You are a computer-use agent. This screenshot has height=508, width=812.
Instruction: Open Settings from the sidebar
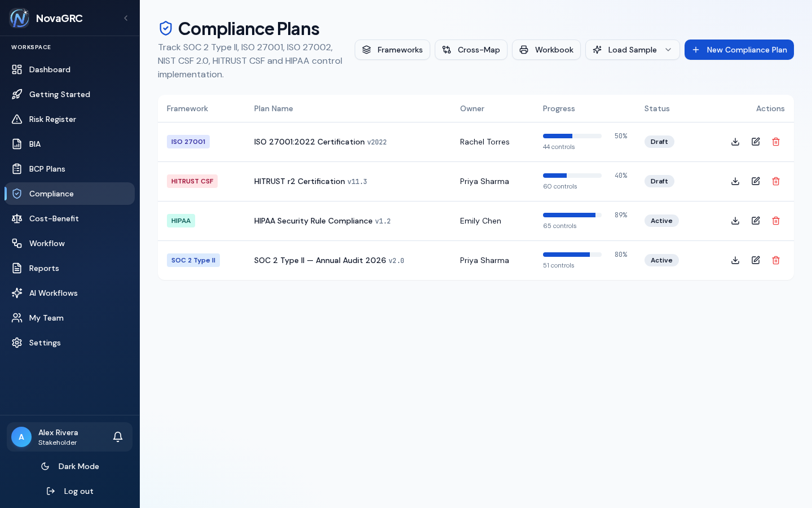[x=70, y=343]
